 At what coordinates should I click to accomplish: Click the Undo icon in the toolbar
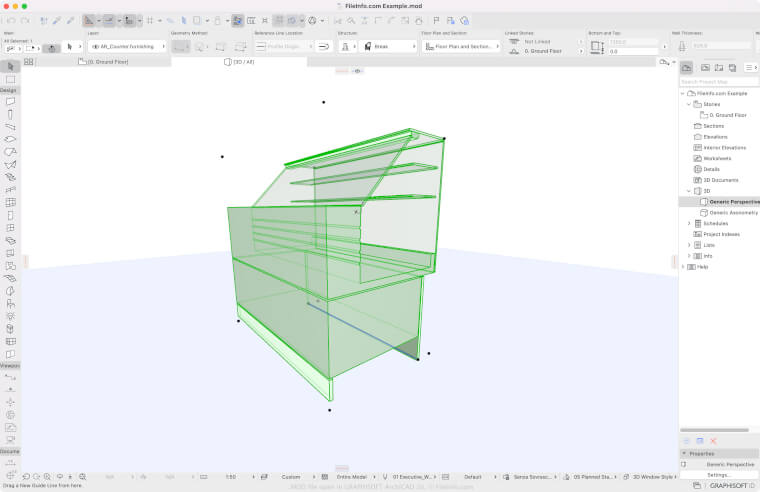(x=9, y=20)
